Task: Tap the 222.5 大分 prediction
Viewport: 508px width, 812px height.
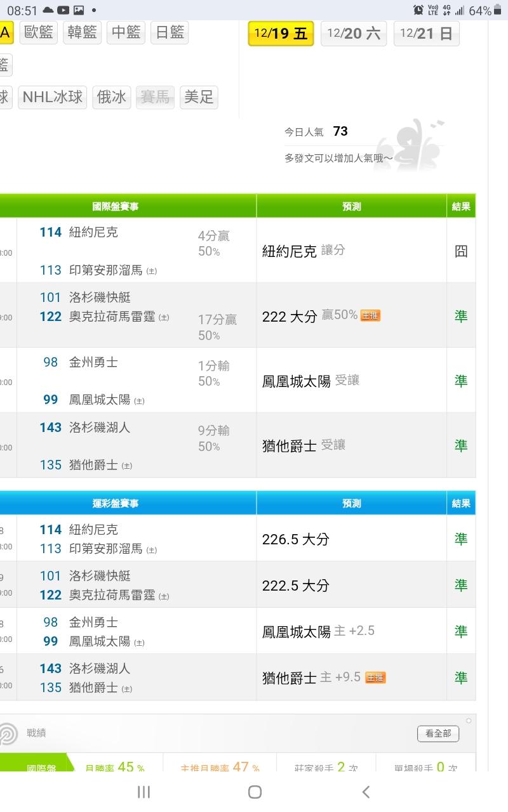Action: [296, 586]
